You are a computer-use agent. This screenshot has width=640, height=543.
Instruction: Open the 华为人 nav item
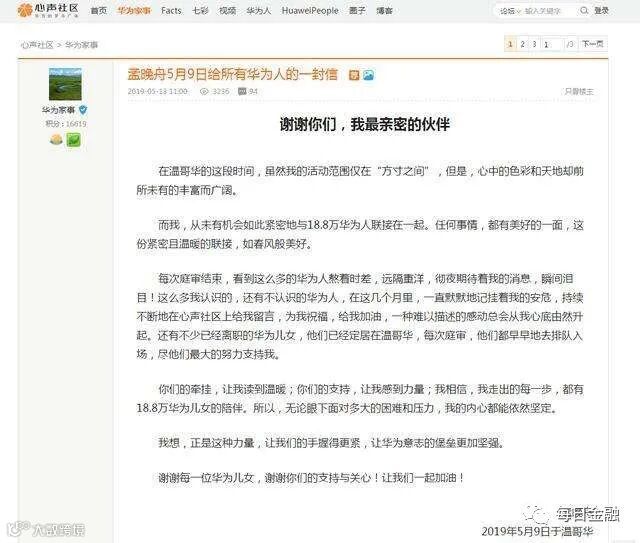point(258,11)
